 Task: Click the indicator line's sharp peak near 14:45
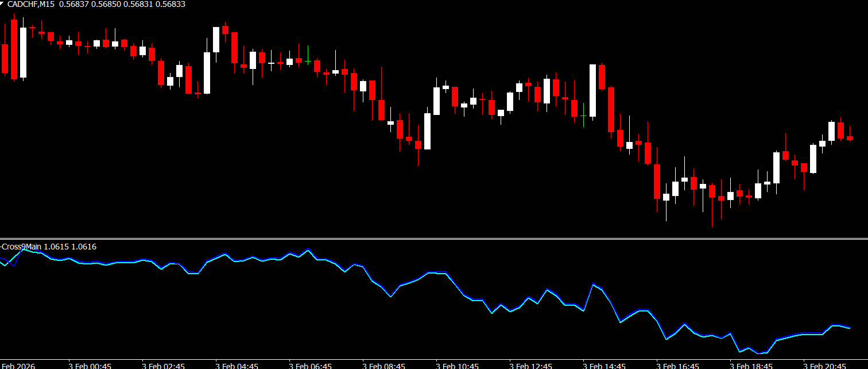(593, 285)
